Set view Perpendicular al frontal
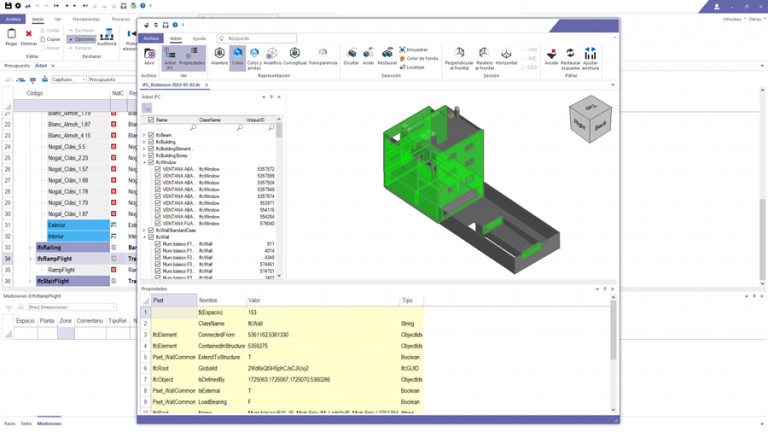 point(457,56)
